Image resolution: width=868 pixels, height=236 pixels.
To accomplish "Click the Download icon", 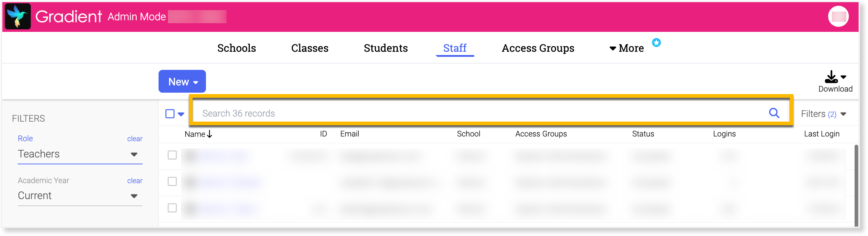I will coord(831,77).
